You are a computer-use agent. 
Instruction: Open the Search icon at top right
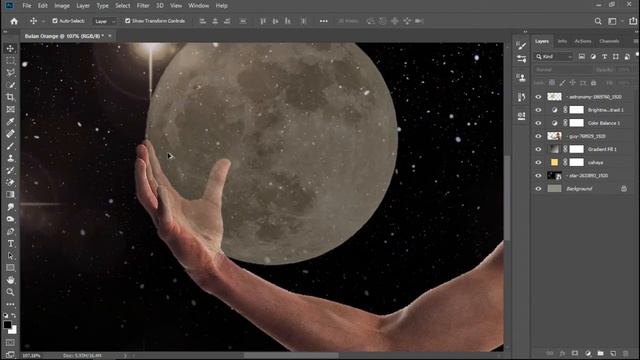click(x=598, y=21)
